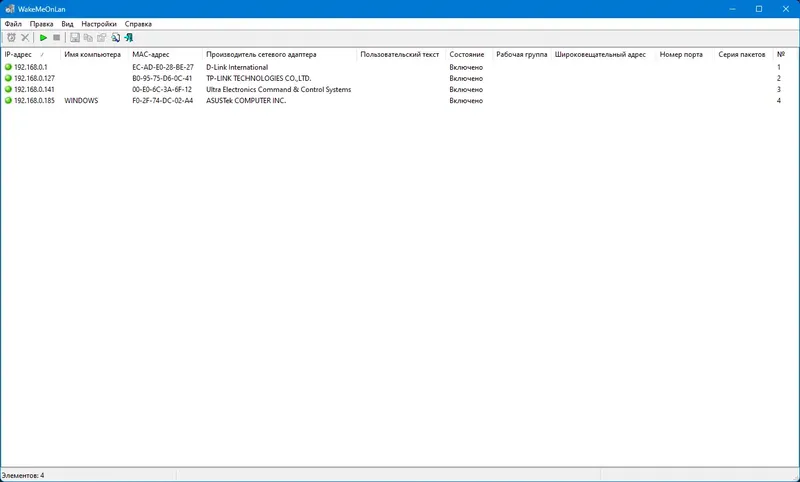This screenshot has width=800, height=482.
Task: Sort by Пользовательский текст column header
Action: [x=401, y=54]
